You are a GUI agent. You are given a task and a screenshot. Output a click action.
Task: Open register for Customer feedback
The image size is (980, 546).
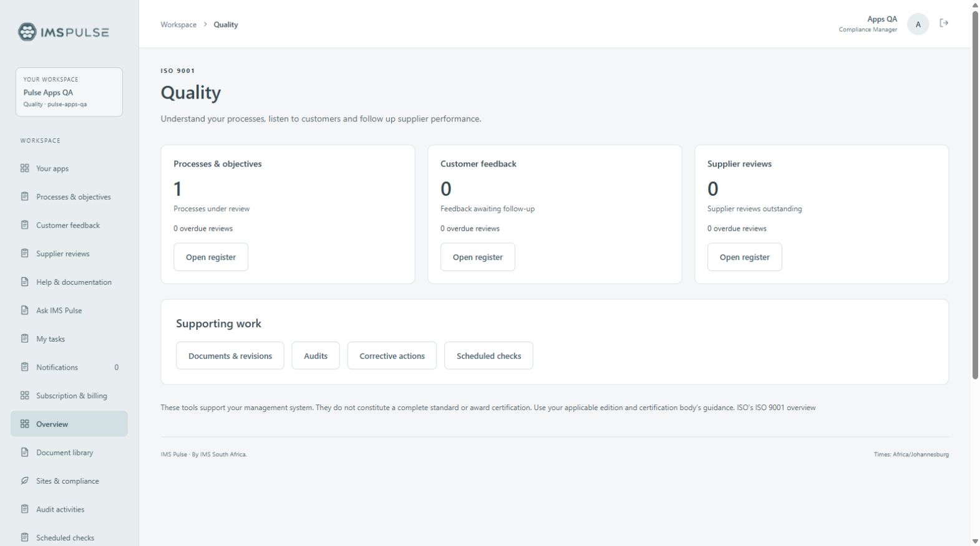click(478, 257)
